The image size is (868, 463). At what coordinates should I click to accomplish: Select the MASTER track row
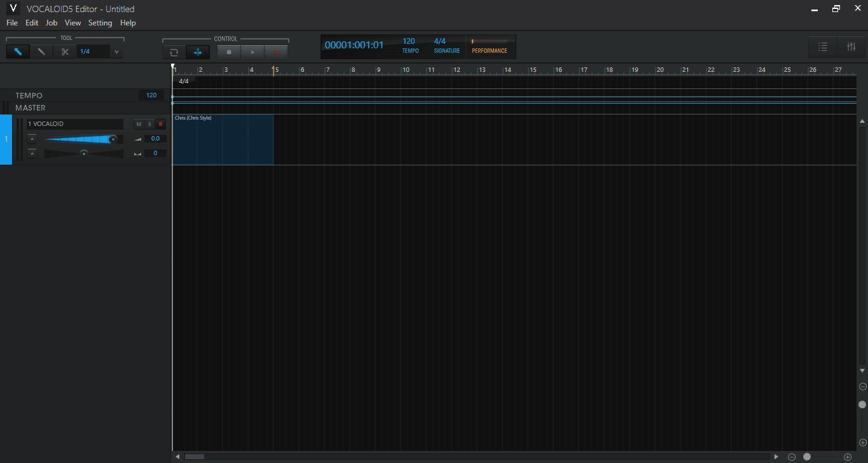[x=86, y=108]
